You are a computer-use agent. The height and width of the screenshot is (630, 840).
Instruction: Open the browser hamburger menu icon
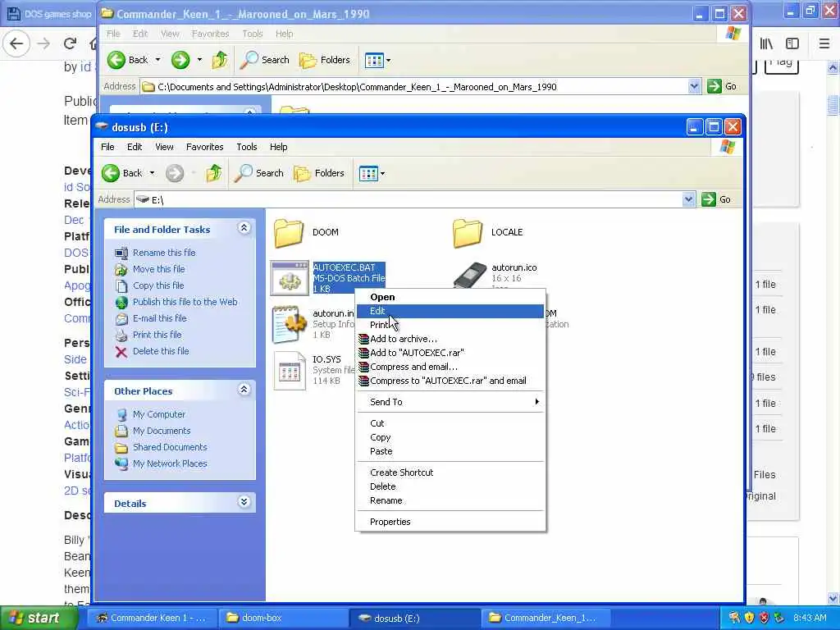(x=824, y=43)
